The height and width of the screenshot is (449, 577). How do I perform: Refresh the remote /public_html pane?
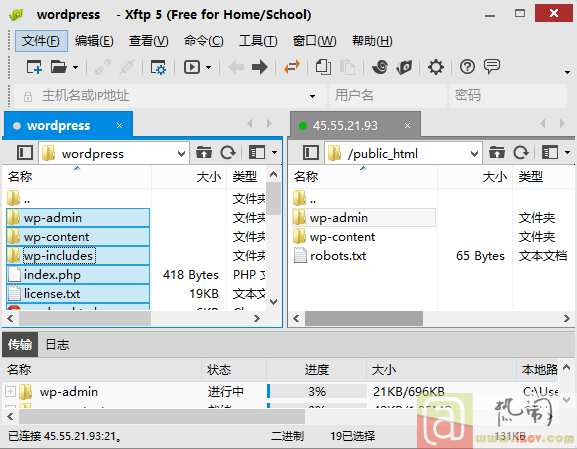tap(521, 152)
